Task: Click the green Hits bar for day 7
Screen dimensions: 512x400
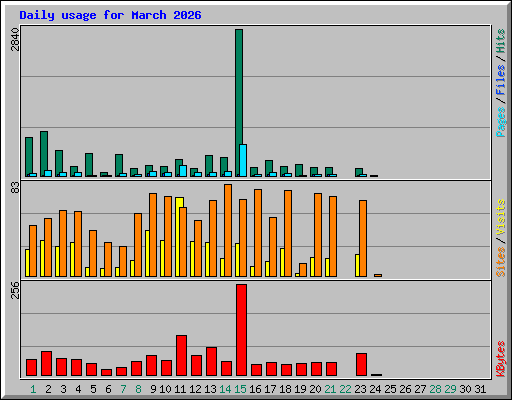Action: (119, 165)
